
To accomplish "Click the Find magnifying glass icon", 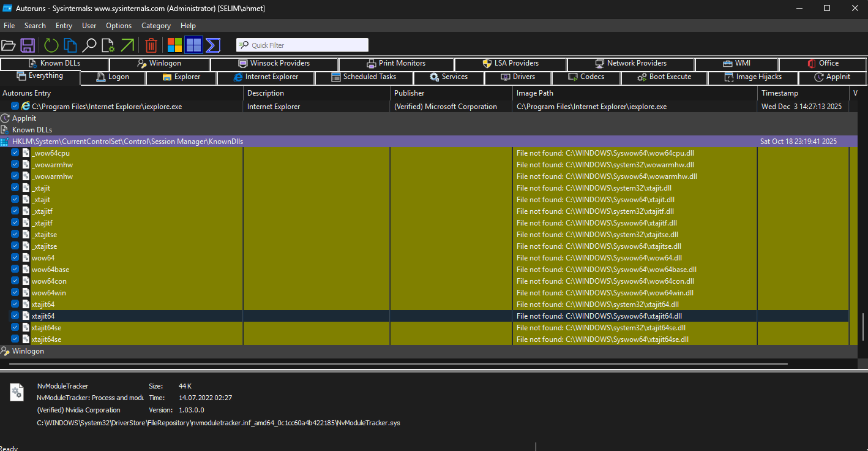I will (x=89, y=45).
